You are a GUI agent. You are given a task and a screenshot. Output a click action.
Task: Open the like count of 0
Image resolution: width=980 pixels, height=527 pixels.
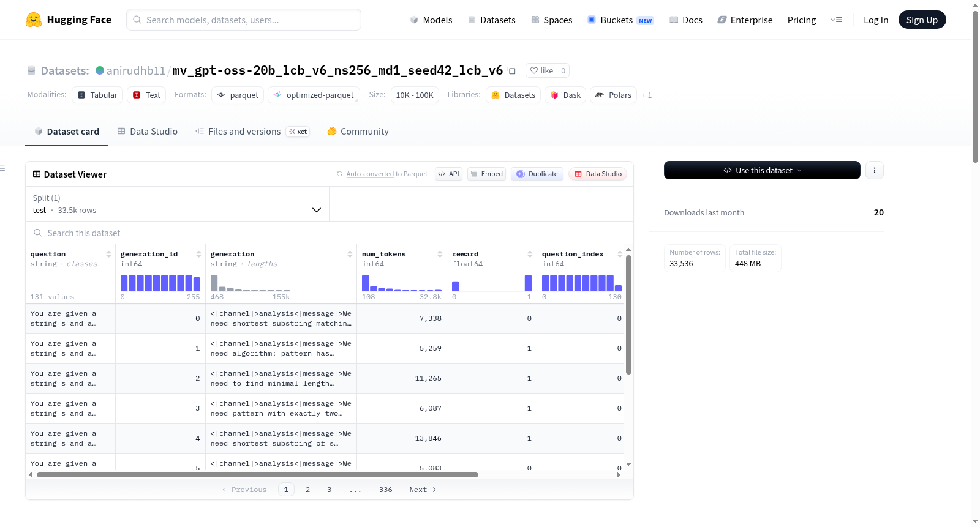click(563, 70)
